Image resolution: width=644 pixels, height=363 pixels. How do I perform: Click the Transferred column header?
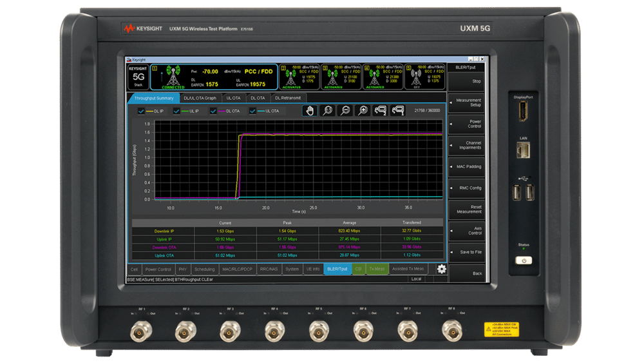[412, 222]
